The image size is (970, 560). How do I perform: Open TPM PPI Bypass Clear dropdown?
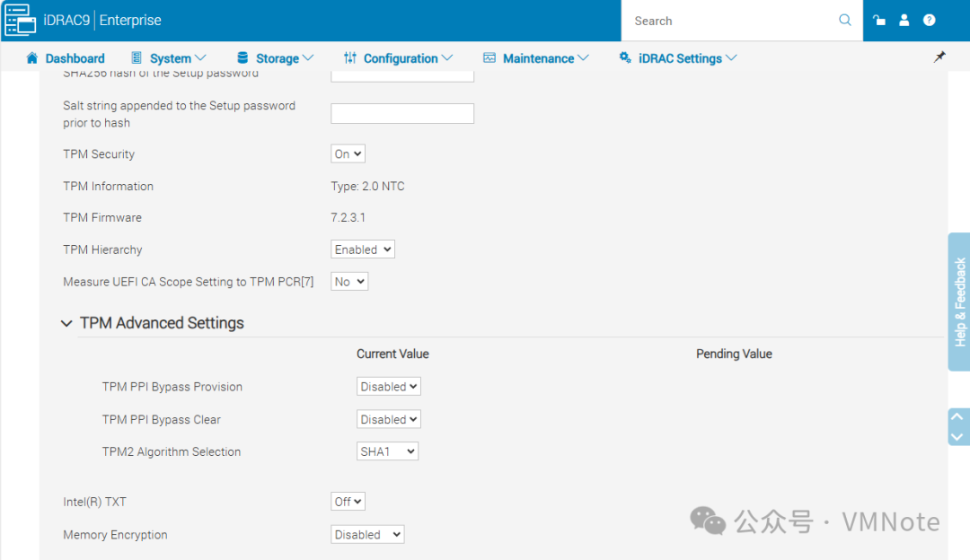389,420
